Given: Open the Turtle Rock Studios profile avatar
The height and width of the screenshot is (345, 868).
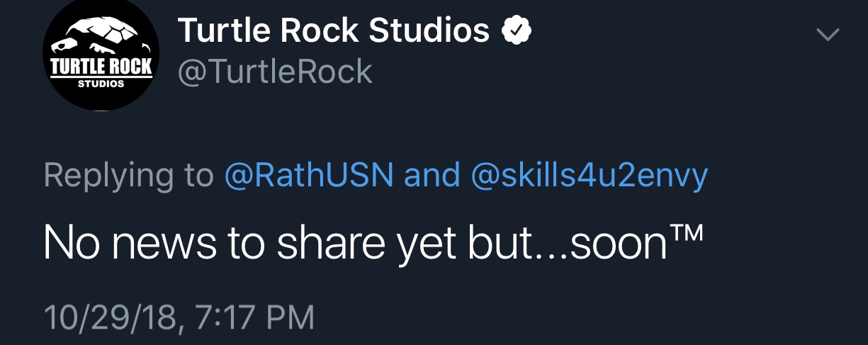Looking at the screenshot, I should (x=101, y=54).
